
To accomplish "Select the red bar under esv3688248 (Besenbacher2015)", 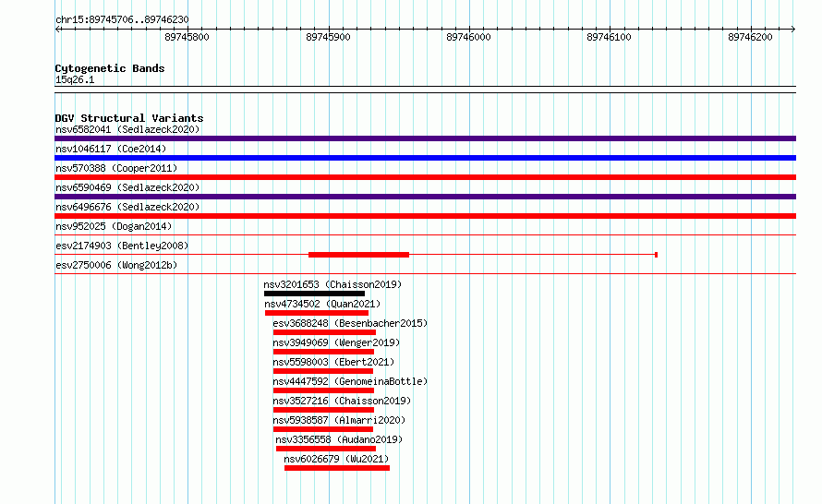I will pyautogui.click(x=324, y=332).
